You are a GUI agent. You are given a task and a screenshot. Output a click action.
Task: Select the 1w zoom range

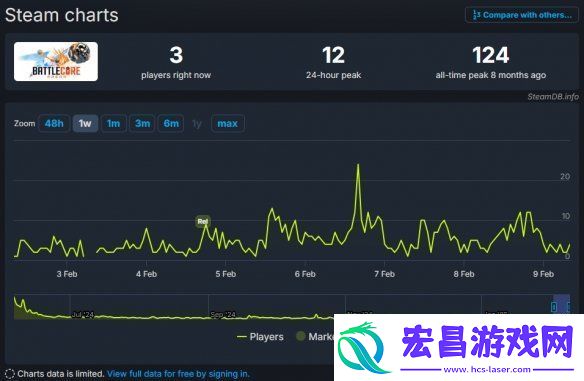coord(85,123)
